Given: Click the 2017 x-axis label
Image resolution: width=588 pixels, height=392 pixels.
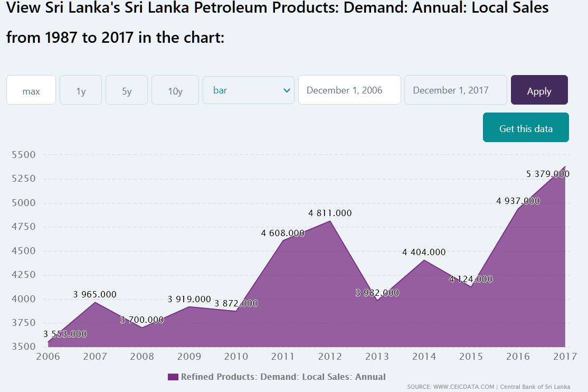Looking at the screenshot, I should pyautogui.click(x=565, y=357).
